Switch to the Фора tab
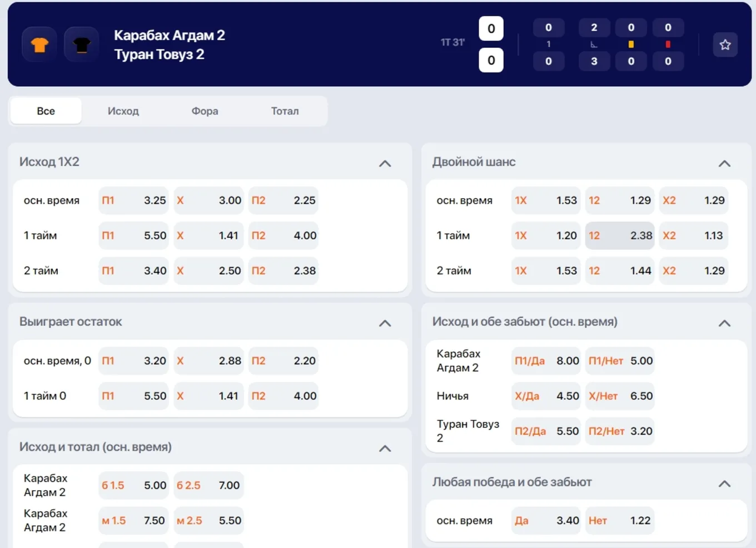Viewport: 756px width, 548px height. pos(205,111)
